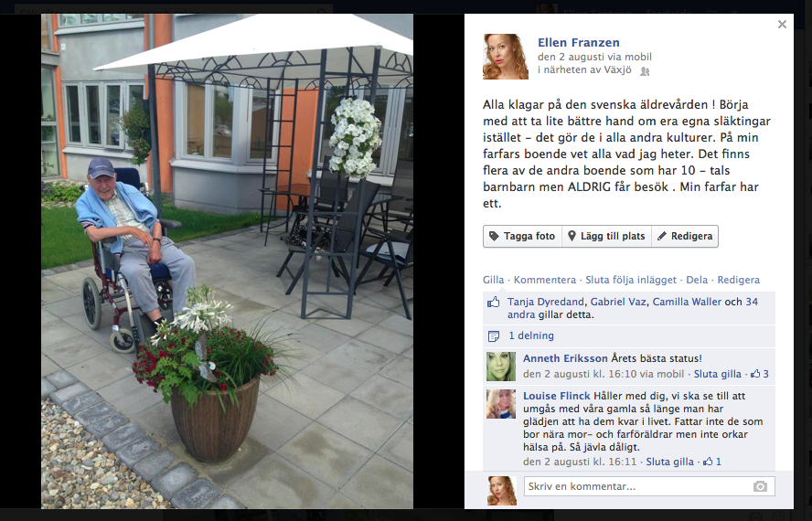Image resolution: width=812 pixels, height=521 pixels.
Task: Click thumbs-up count on Anneth Eriksson's comment
Action: click(x=760, y=374)
